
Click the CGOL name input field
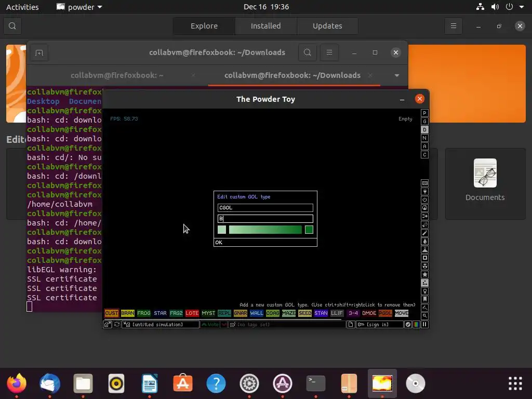(x=265, y=208)
